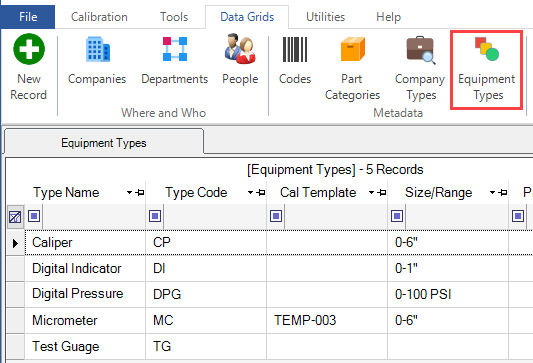Open Cal Template filter operator selector
The image size is (533, 363).
click(276, 216)
